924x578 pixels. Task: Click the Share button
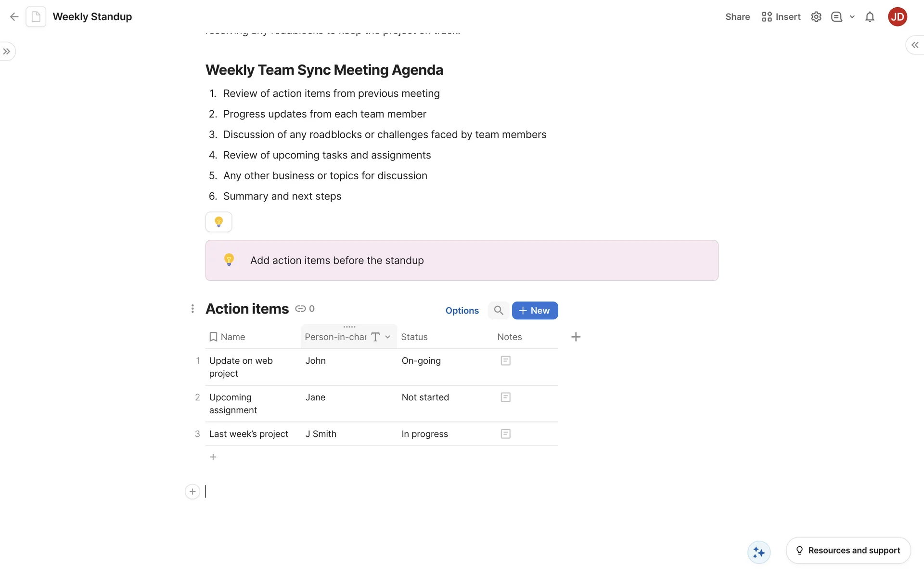point(737,17)
